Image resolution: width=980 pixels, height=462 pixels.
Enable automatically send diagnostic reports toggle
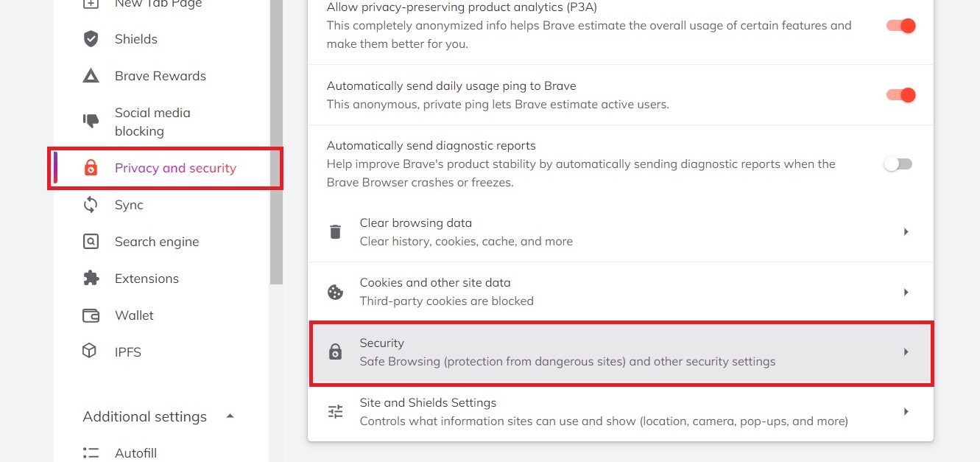coord(898,164)
